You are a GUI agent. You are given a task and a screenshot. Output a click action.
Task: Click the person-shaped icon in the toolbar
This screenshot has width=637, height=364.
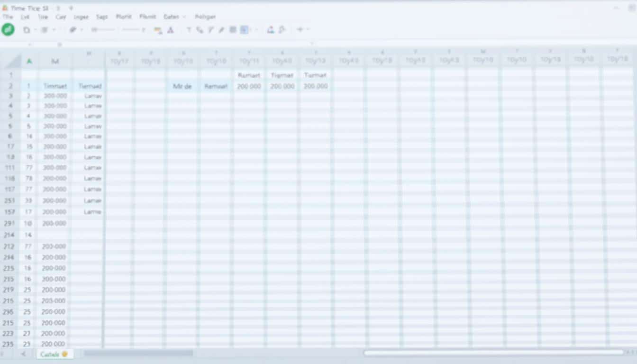coord(271,30)
